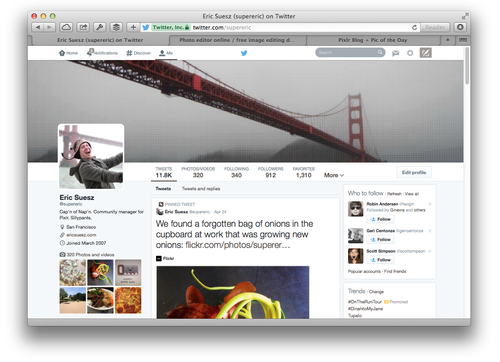
Task: Open the Discover page
Action: click(x=138, y=53)
